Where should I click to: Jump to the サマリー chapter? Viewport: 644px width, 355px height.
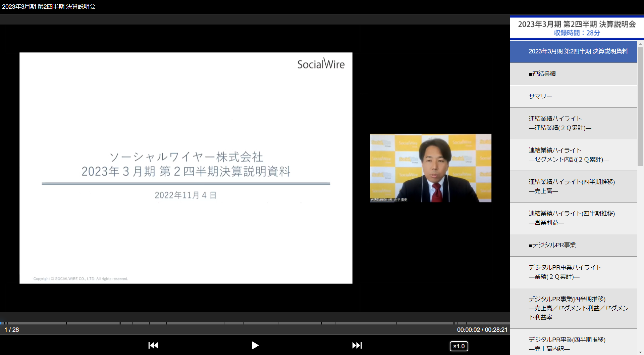573,96
